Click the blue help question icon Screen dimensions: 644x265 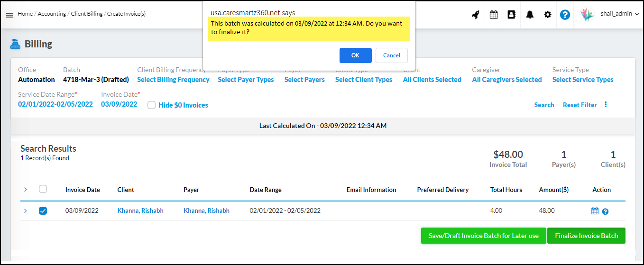pos(565,15)
